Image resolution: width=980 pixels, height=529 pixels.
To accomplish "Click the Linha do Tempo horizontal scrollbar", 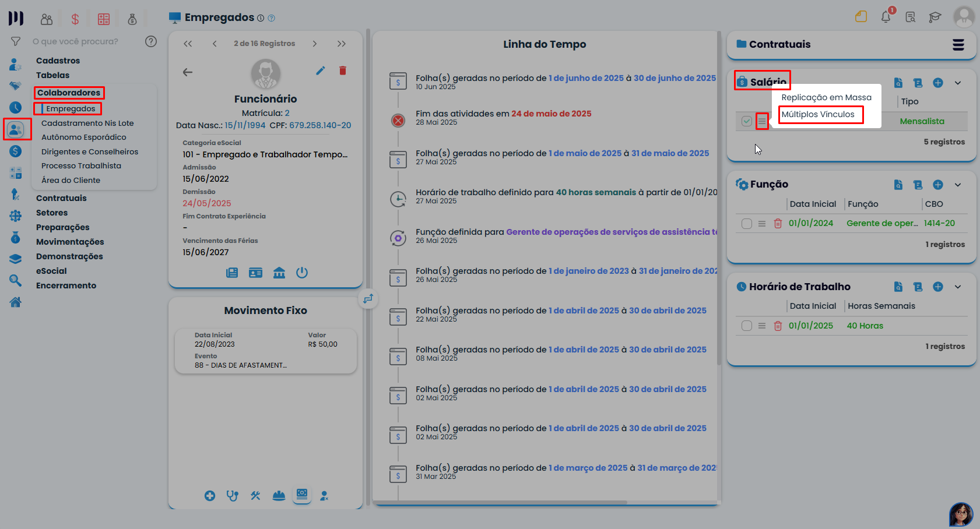I will (500, 502).
